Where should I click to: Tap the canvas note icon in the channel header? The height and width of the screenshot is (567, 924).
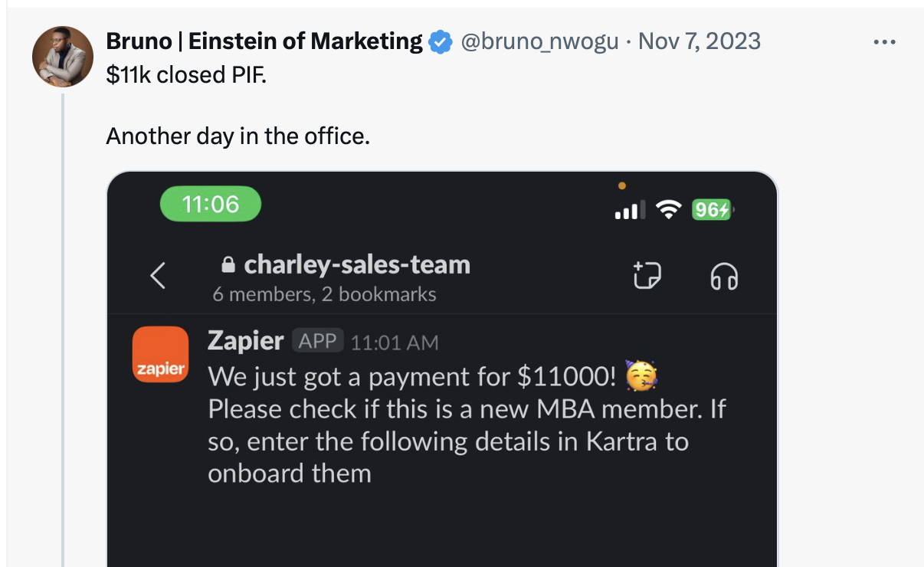[x=647, y=275]
